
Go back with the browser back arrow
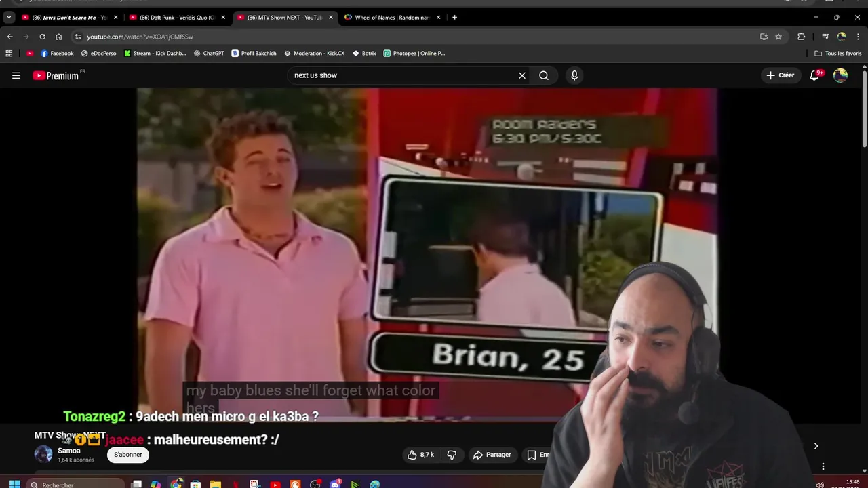point(9,37)
